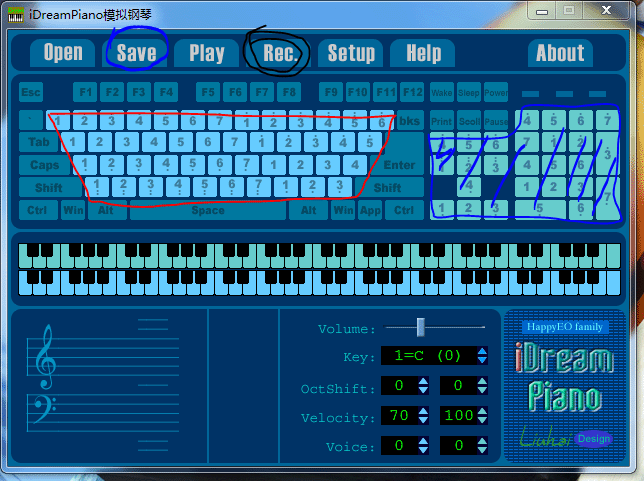Screen dimensions: 644x481
Task: Increase left Velocity value 70
Action: (x=423, y=411)
